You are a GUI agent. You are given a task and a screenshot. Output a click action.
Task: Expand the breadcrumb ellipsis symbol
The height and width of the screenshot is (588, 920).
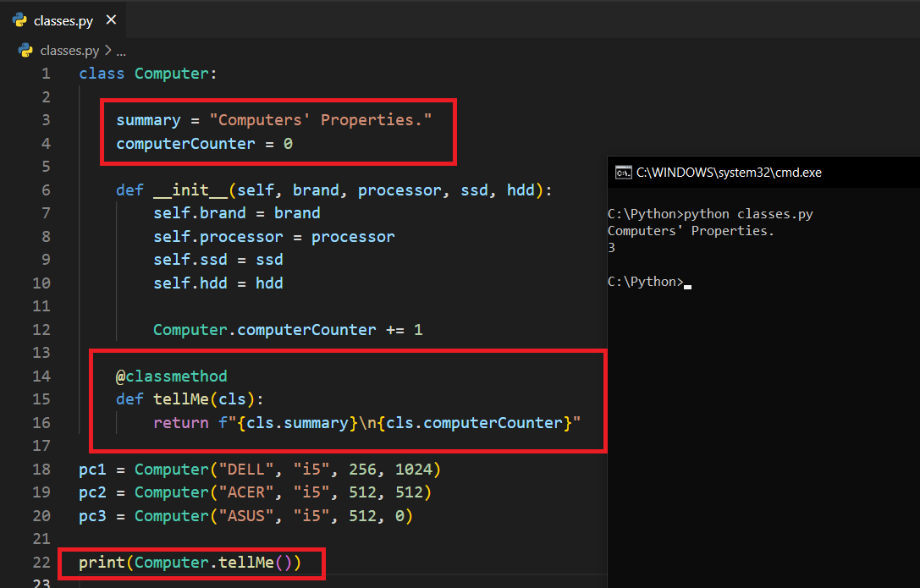click(120, 51)
